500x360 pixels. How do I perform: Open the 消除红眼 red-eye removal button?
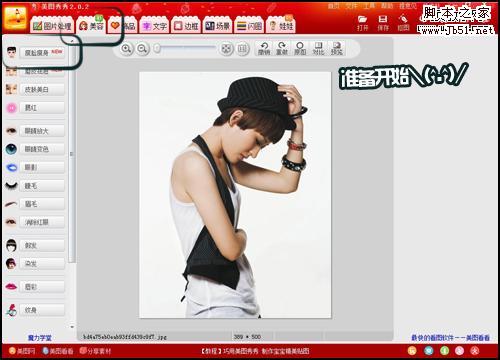42,222
